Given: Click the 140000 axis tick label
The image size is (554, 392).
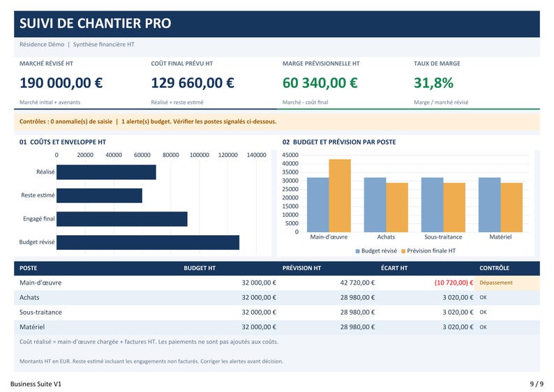Looking at the screenshot, I should click(257, 155).
